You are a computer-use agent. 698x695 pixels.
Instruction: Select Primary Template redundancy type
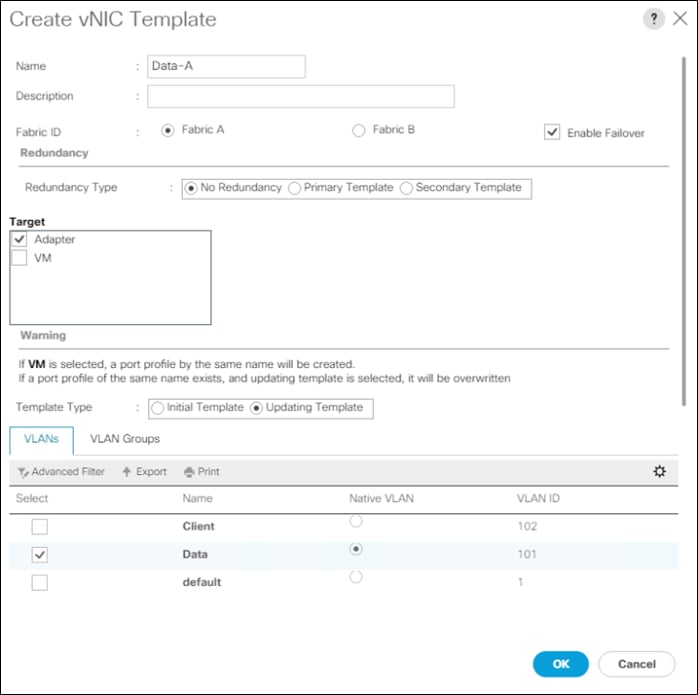pyautogui.click(x=294, y=188)
